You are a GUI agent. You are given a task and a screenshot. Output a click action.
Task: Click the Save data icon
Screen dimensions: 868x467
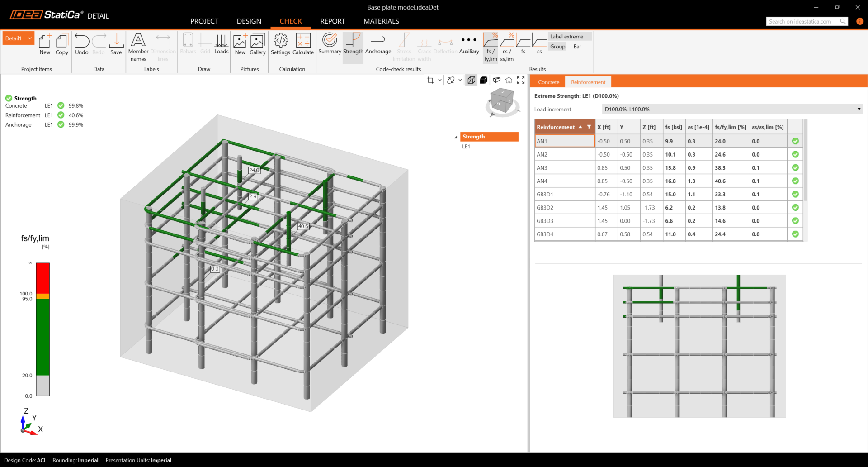click(116, 44)
